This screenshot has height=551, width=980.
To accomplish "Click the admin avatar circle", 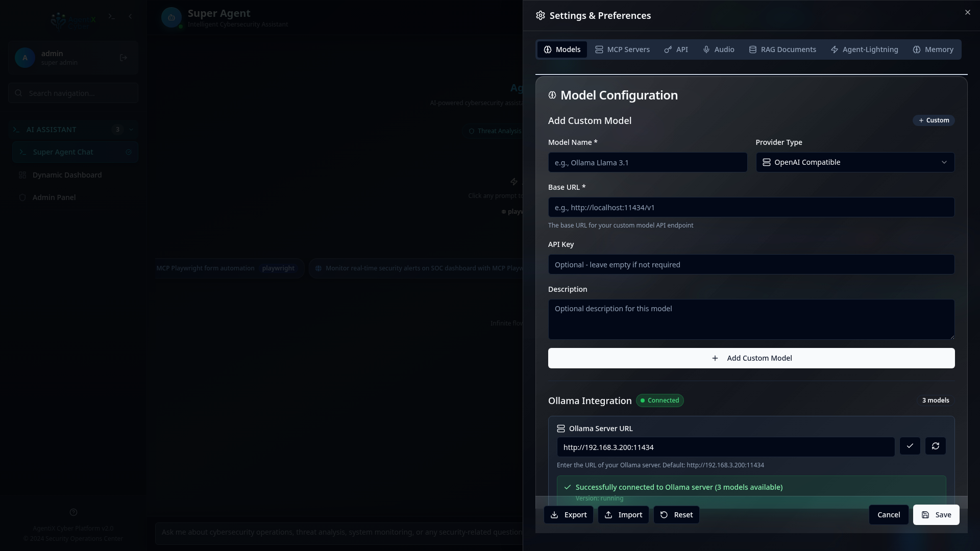I will coord(24,58).
